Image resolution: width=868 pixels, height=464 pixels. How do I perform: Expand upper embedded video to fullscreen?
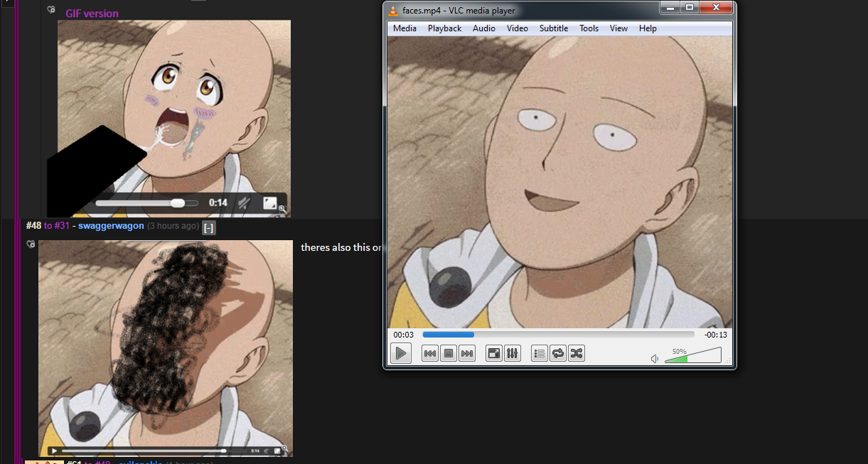pos(269,203)
